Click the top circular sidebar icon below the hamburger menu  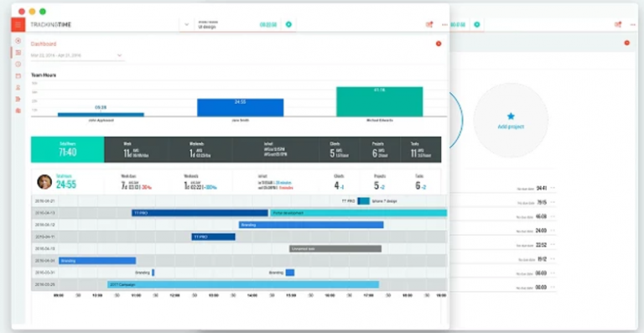pyautogui.click(x=18, y=40)
